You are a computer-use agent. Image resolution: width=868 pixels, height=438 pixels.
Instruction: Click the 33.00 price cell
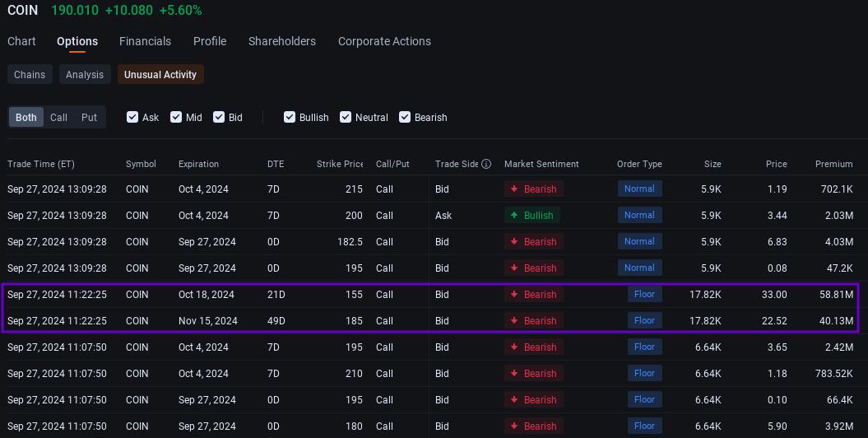coord(774,295)
